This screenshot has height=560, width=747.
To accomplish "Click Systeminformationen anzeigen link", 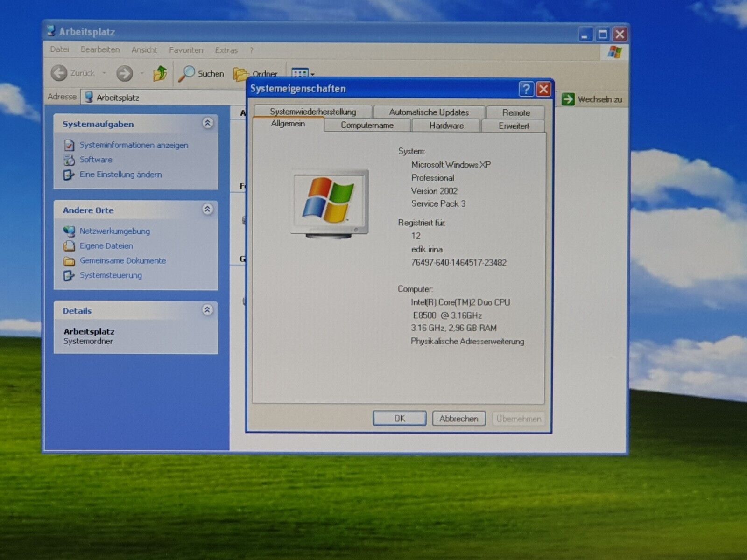I will [134, 145].
